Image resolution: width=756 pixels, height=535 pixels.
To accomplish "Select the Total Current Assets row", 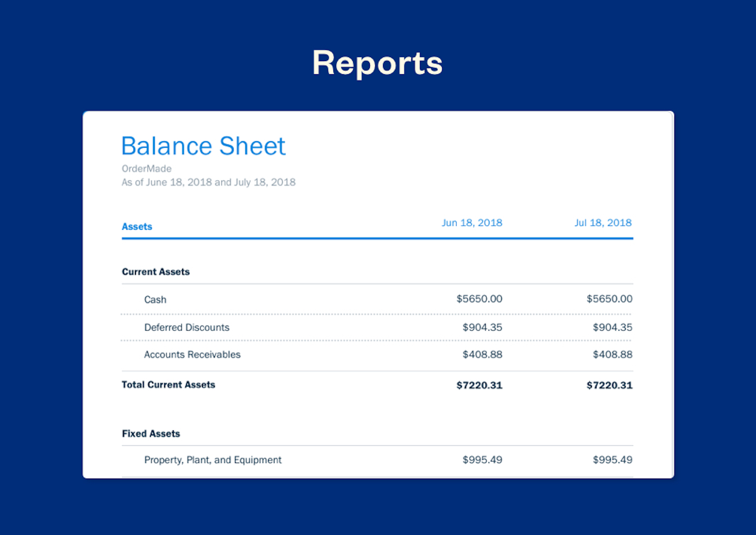I will 168,385.
